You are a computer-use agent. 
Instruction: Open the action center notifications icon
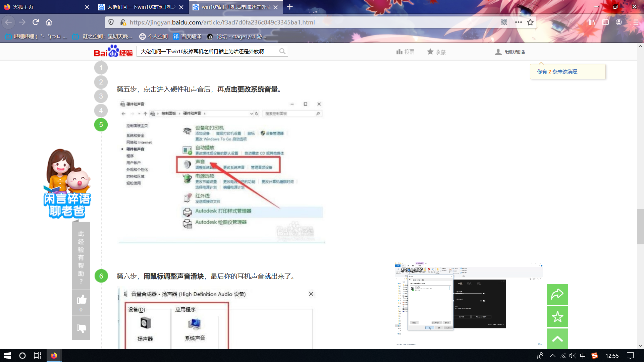630,356
